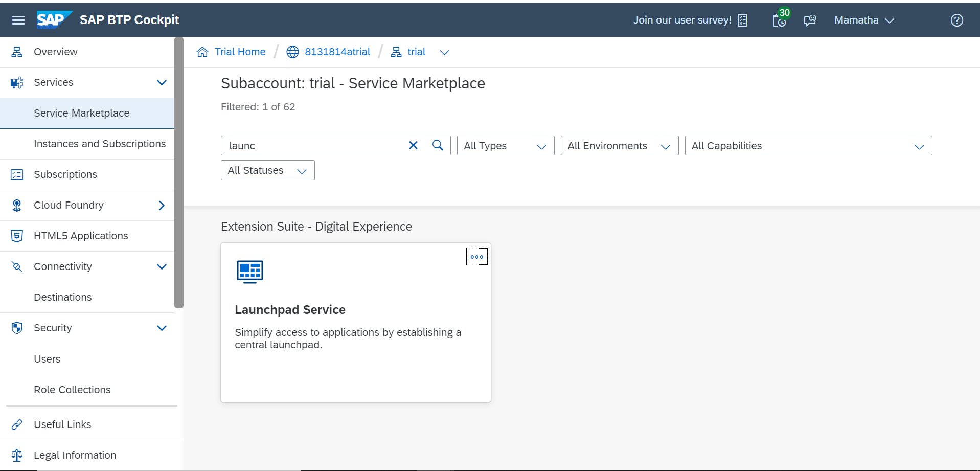The image size is (980, 471).
Task: Open trial period notification icon with badge 30
Action: (x=780, y=19)
